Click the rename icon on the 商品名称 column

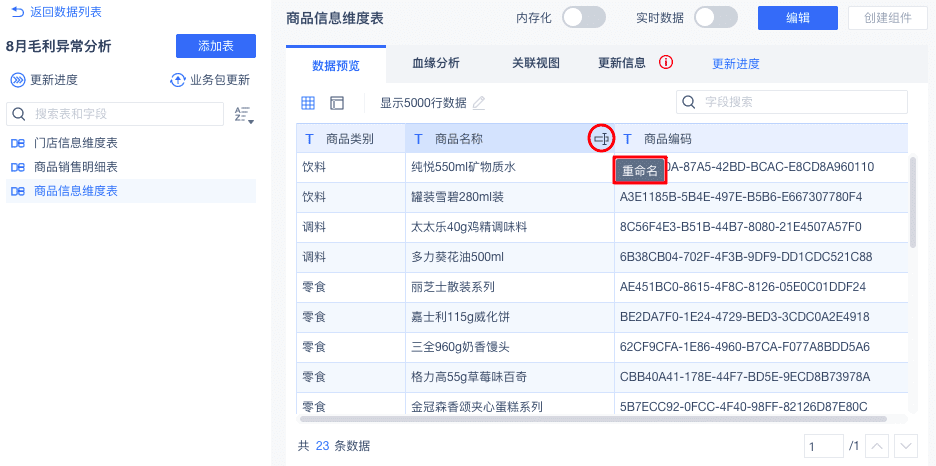pos(602,140)
